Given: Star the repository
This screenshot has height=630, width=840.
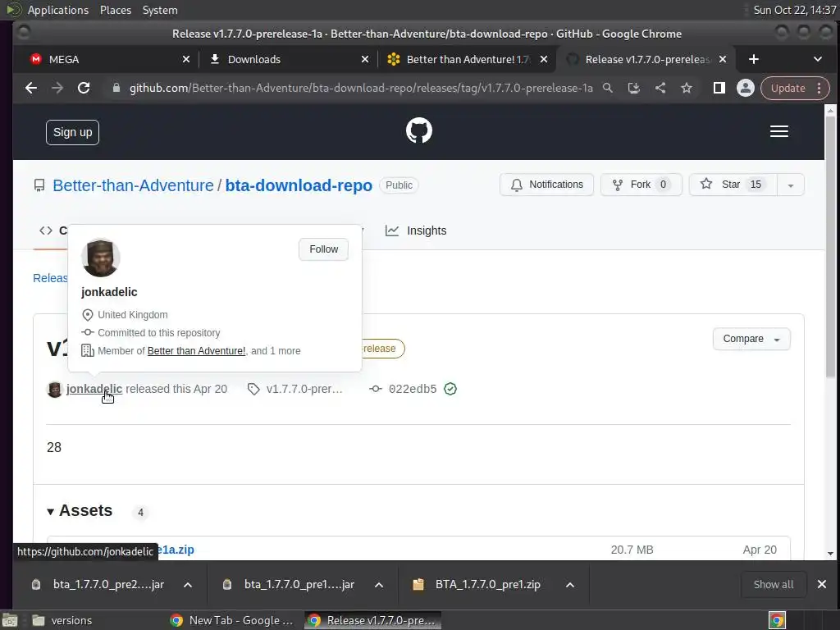Looking at the screenshot, I should click(x=733, y=185).
